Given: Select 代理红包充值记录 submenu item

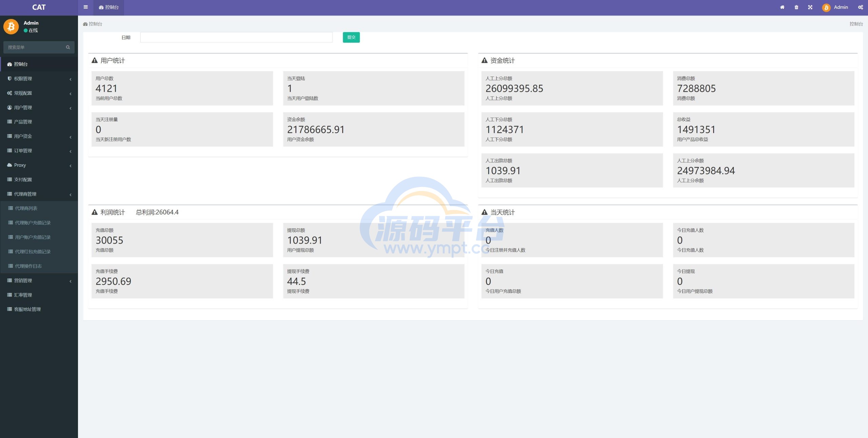Looking at the screenshot, I should 39,252.
